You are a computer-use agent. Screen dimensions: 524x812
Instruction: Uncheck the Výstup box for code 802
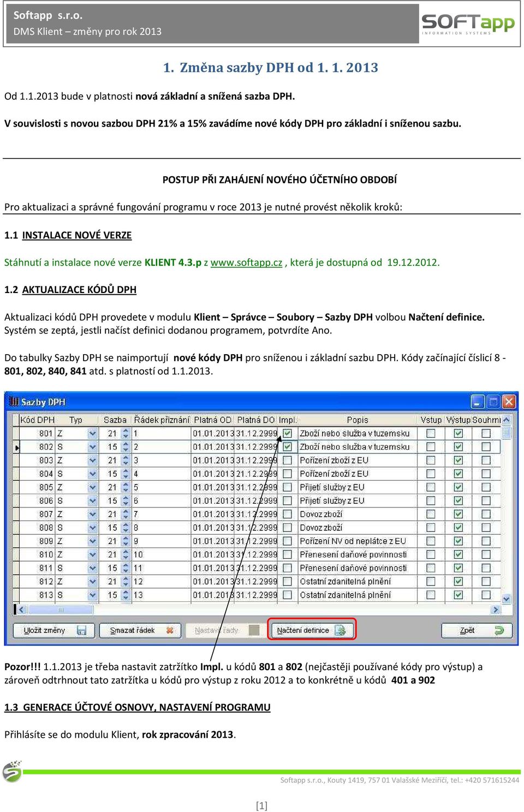point(458,447)
